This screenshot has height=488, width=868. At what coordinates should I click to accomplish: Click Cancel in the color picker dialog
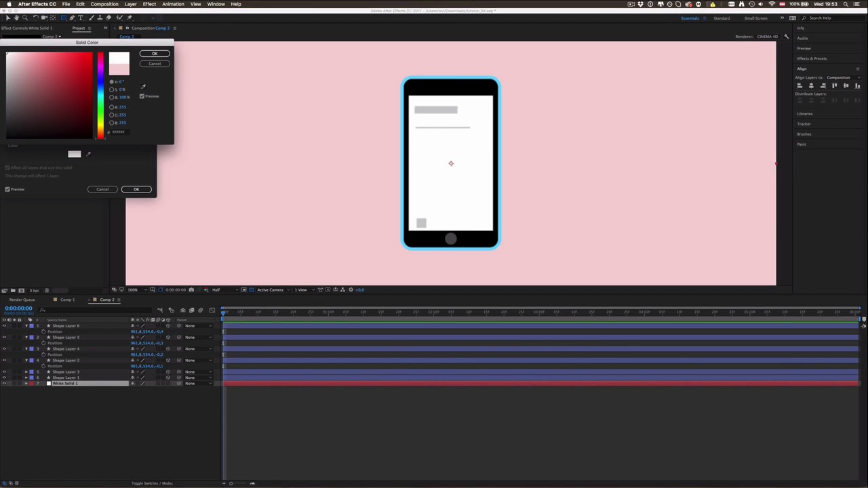[x=155, y=64]
